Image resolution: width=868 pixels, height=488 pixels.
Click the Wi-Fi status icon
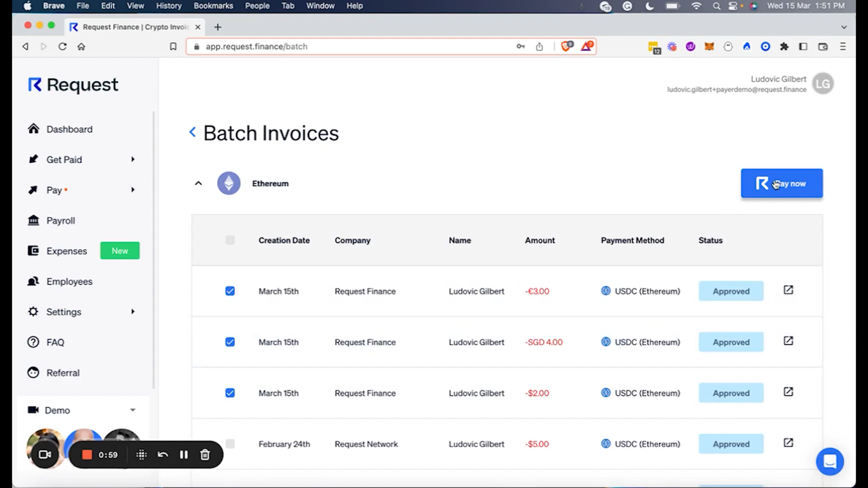[x=697, y=6]
